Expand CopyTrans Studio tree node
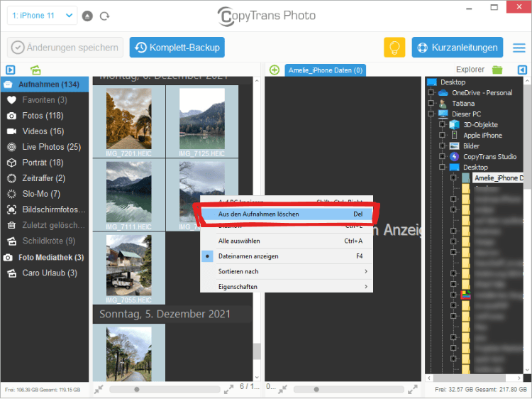532x399 pixels. click(x=442, y=156)
